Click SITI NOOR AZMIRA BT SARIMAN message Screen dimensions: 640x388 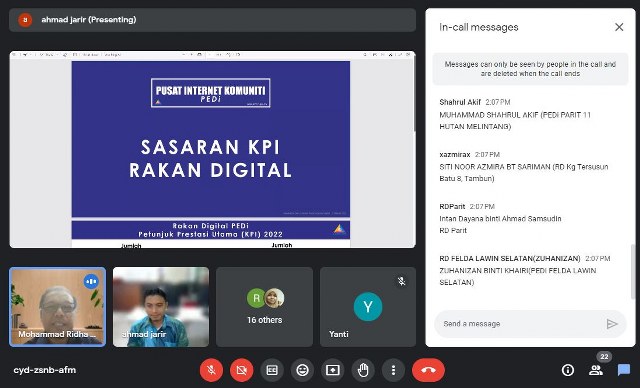tap(524, 173)
